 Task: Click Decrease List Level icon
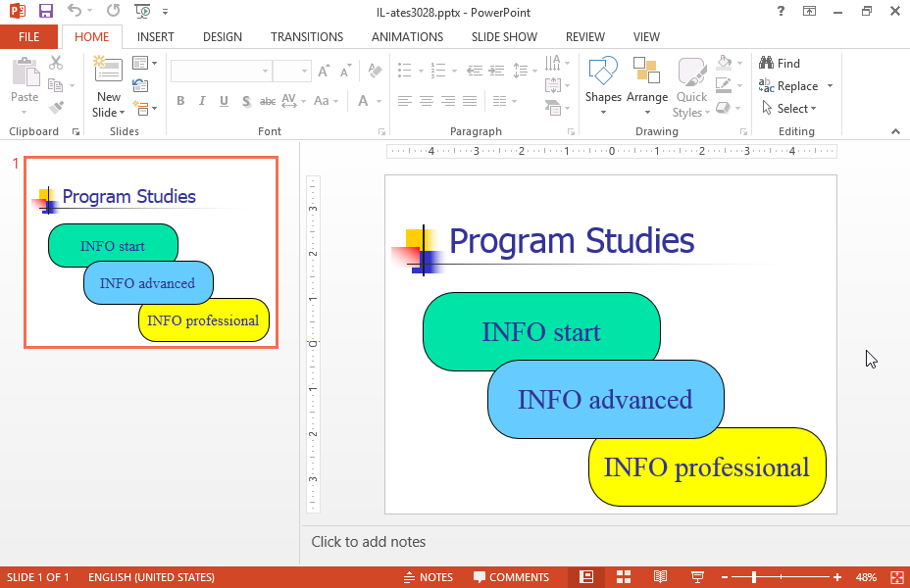475,71
